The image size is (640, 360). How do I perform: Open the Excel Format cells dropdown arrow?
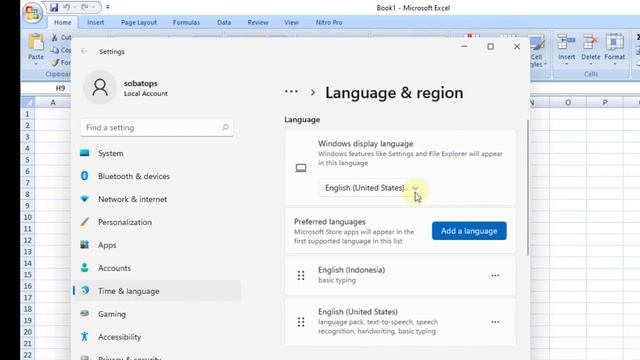615,64
